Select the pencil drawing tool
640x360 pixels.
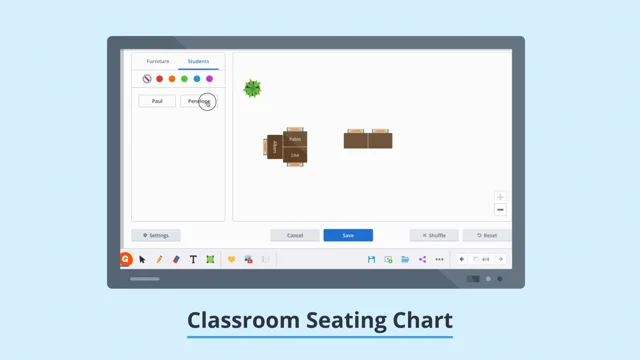(159, 259)
